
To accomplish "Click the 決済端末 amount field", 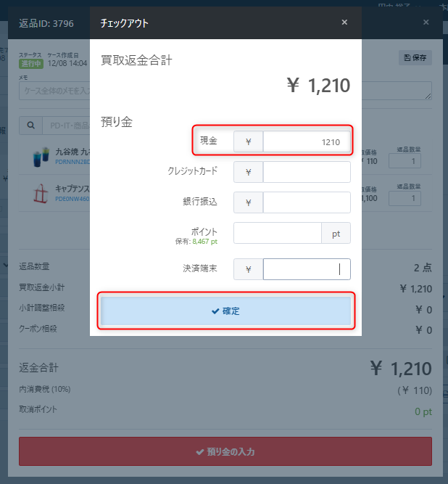I will pyautogui.click(x=307, y=269).
